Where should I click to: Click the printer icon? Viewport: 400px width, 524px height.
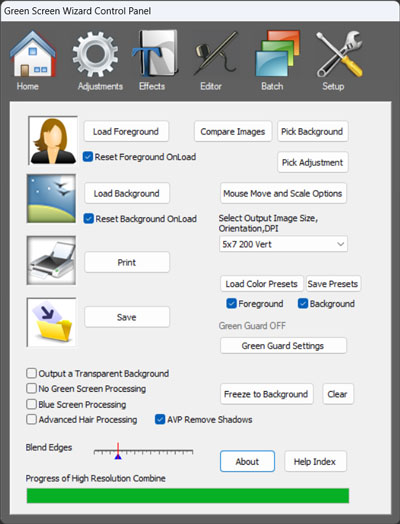51,260
